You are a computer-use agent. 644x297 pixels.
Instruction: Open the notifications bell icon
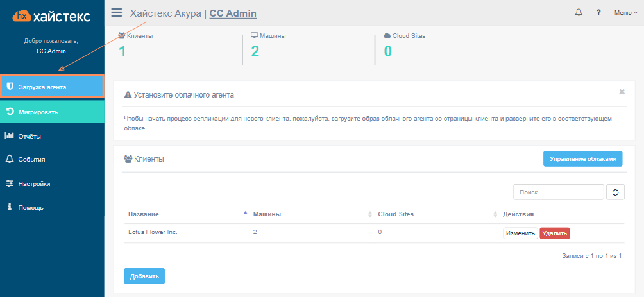coord(579,12)
